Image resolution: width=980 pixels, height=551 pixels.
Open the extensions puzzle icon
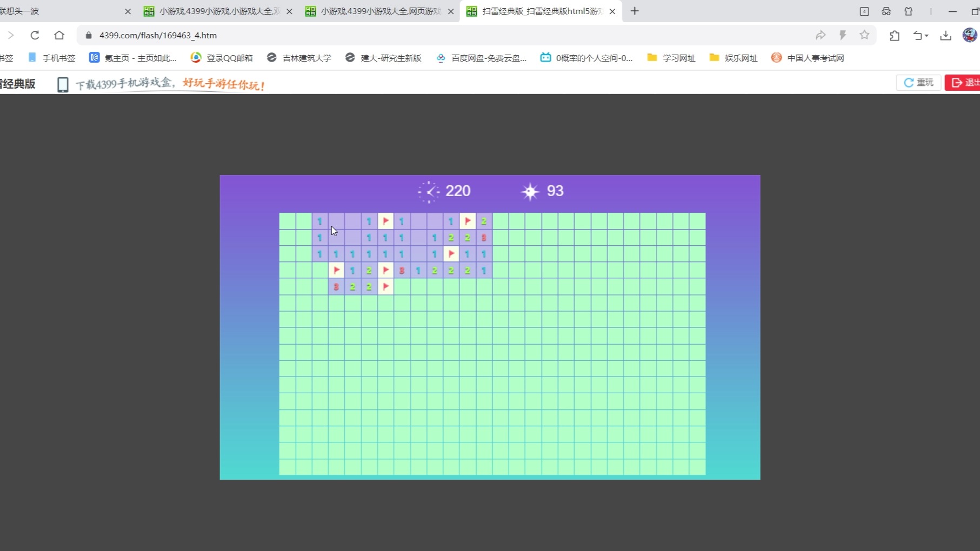(x=895, y=35)
